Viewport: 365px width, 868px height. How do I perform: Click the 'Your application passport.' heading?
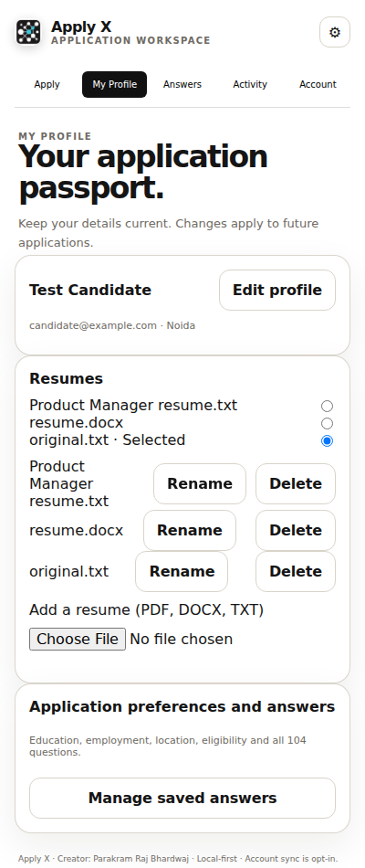pyautogui.click(x=143, y=172)
